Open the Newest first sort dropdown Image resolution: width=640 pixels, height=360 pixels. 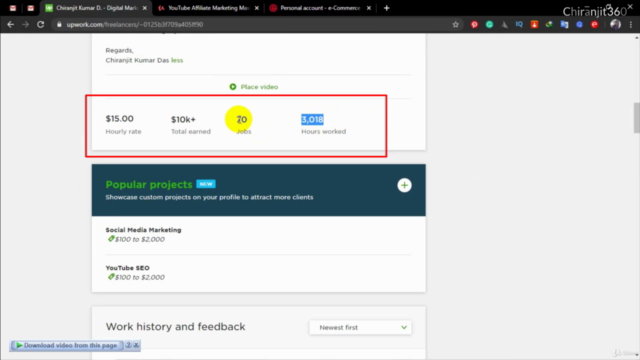click(360, 327)
